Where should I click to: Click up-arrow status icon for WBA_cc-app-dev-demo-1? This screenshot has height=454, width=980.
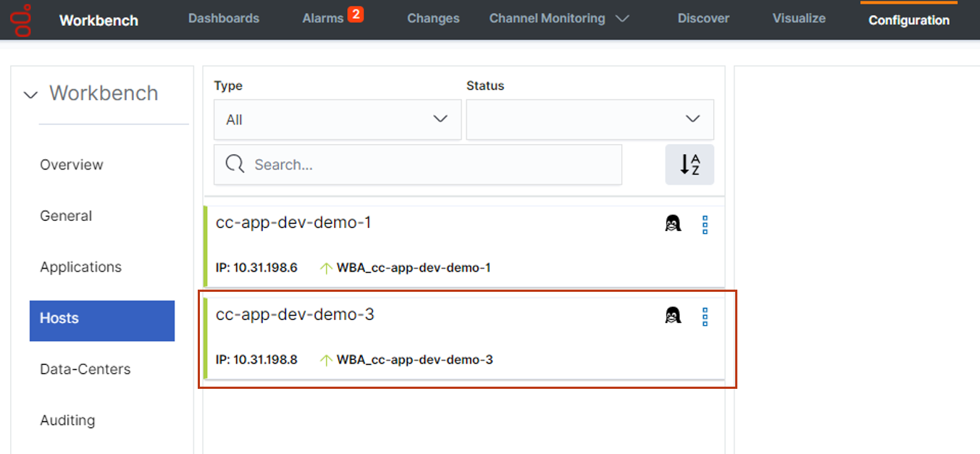click(x=326, y=268)
